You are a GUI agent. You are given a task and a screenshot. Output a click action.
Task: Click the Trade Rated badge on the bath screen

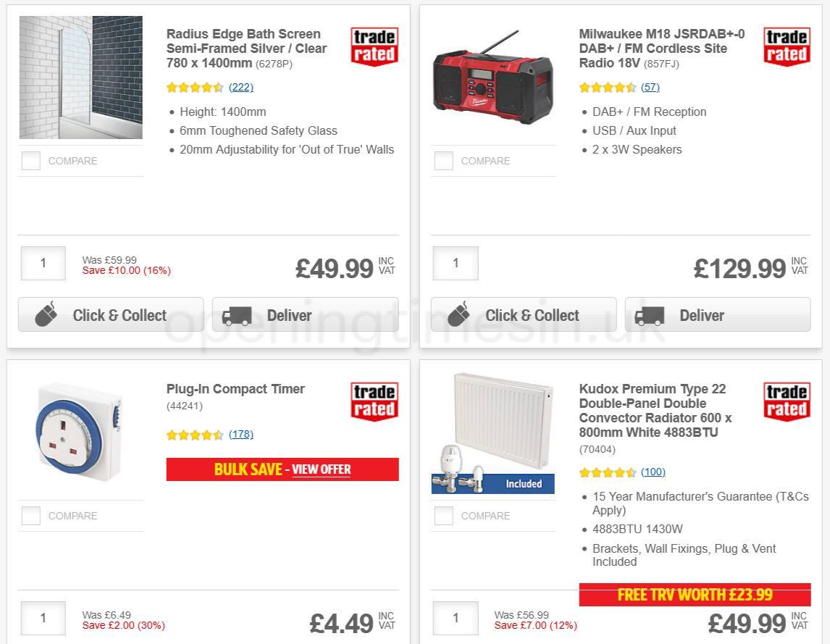click(374, 46)
